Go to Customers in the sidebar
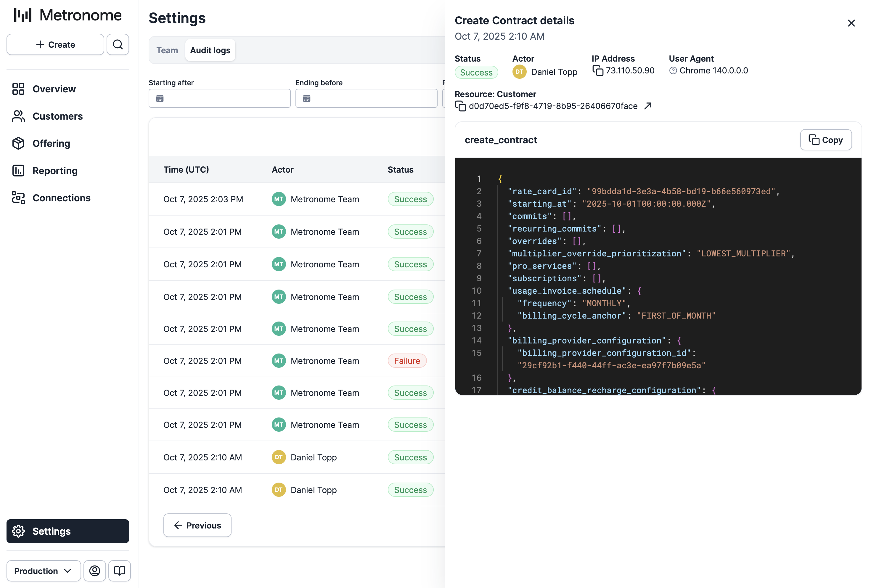Image resolution: width=871 pixels, height=588 pixels. 57,116
